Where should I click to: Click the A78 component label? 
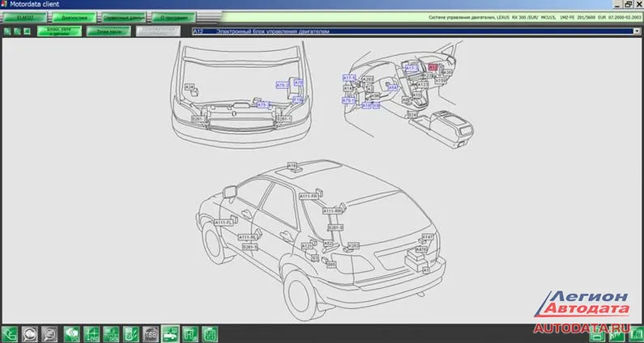click(299, 83)
